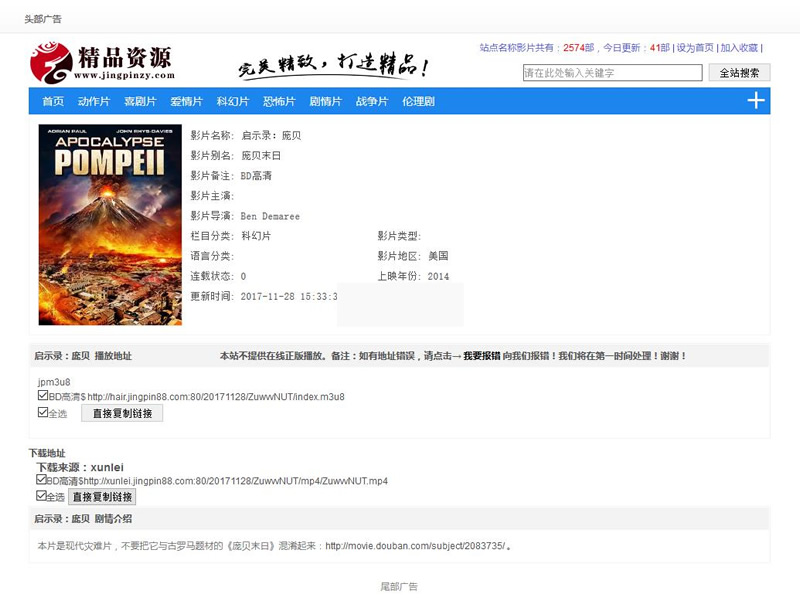
Task: Click the 设为首页 link
Action: click(695, 47)
